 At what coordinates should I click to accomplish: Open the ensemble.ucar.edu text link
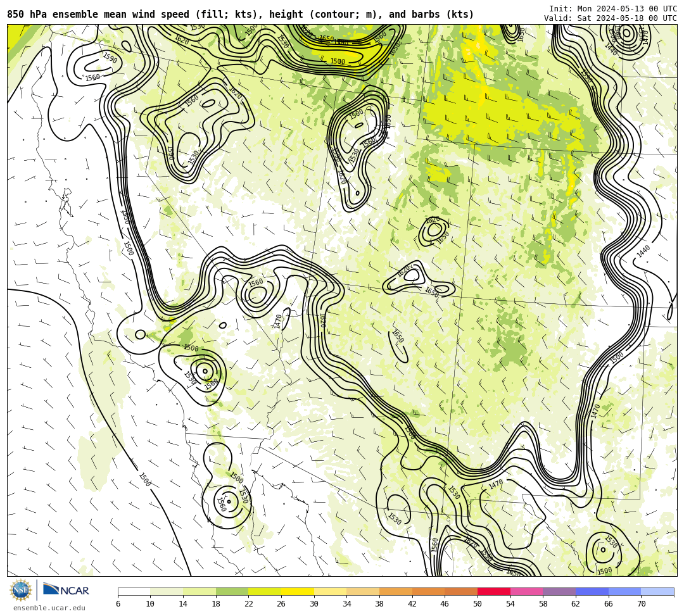49,608
